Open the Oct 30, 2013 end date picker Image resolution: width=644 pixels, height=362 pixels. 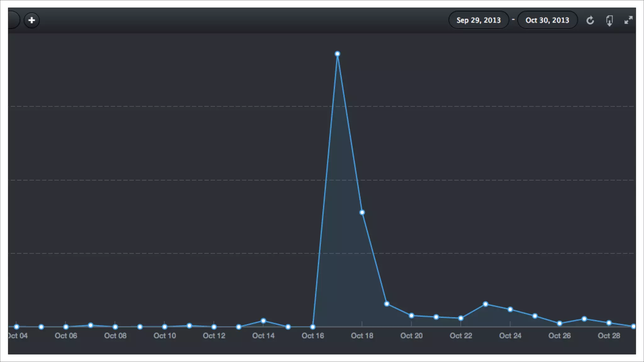547,20
